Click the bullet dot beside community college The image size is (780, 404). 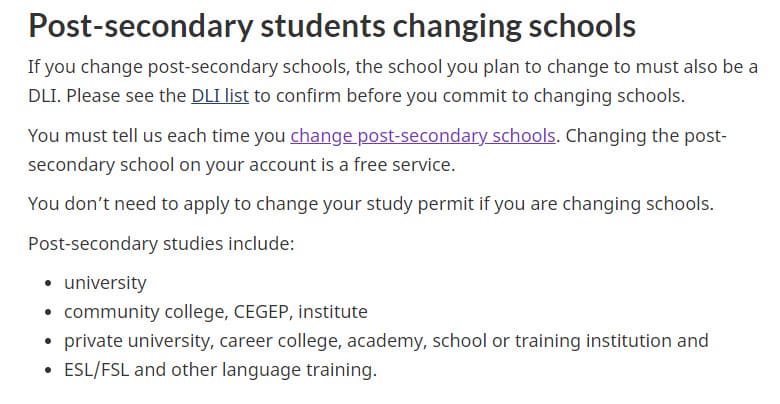click(x=48, y=312)
